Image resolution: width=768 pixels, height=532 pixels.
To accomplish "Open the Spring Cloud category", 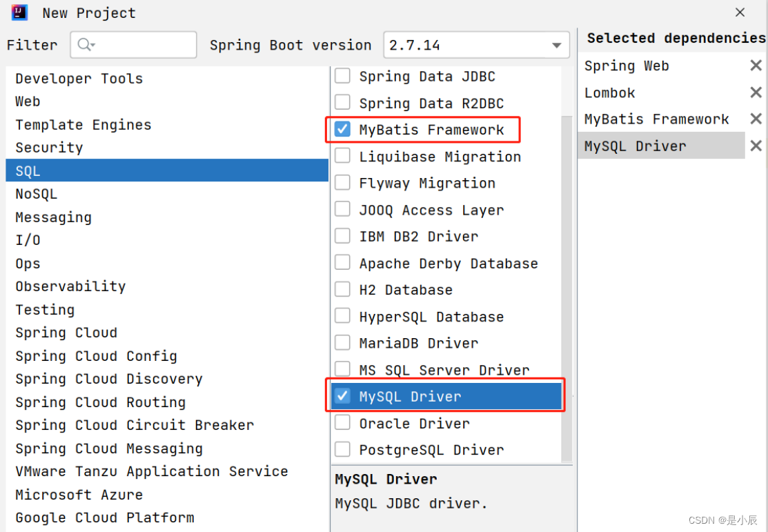I will tap(167, 333).
